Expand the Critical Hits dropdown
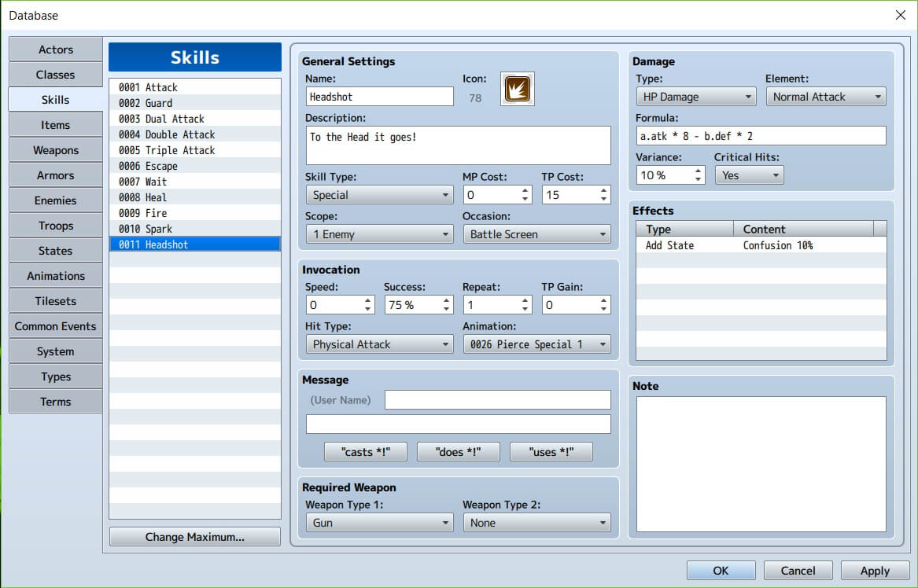Viewport: 918px width, 588px height. (x=749, y=175)
